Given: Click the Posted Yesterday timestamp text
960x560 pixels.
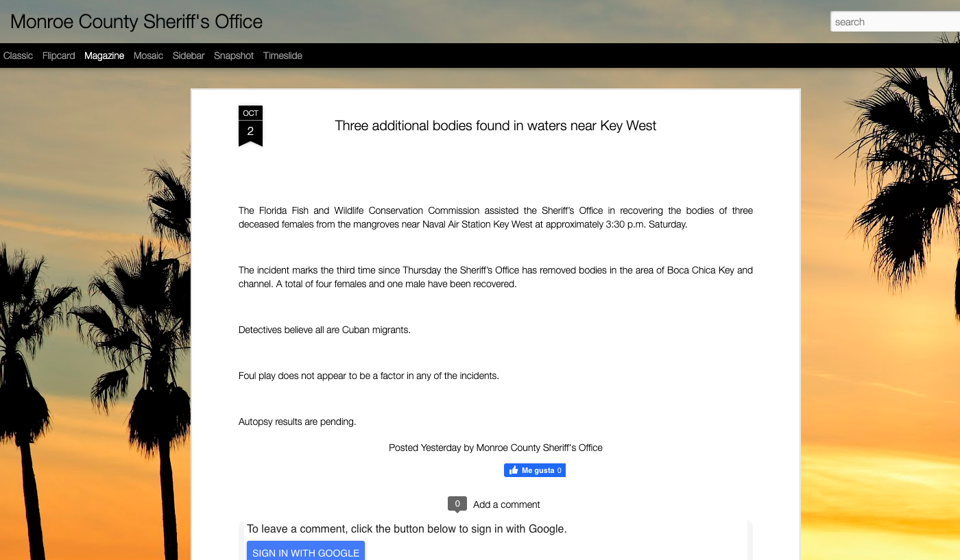Looking at the screenshot, I should pos(425,448).
